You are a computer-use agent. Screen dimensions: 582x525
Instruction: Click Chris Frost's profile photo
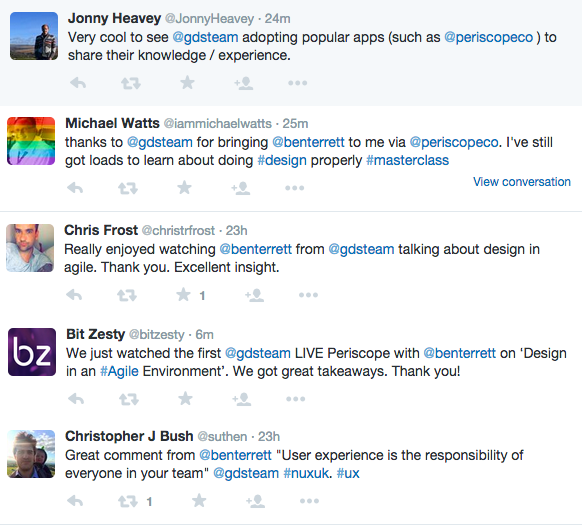click(30, 248)
